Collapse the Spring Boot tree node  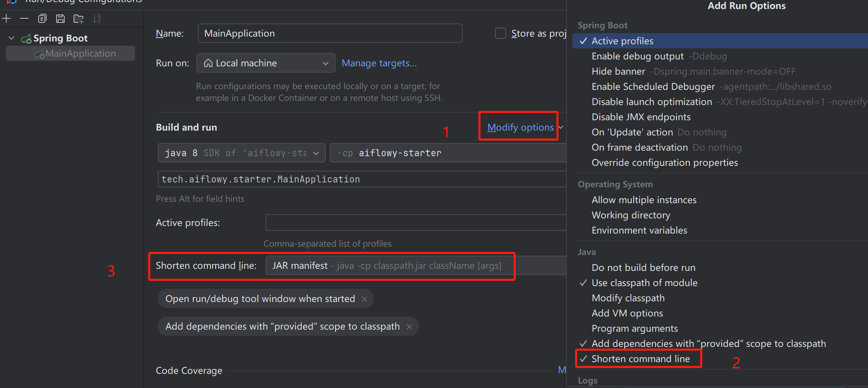coord(11,38)
